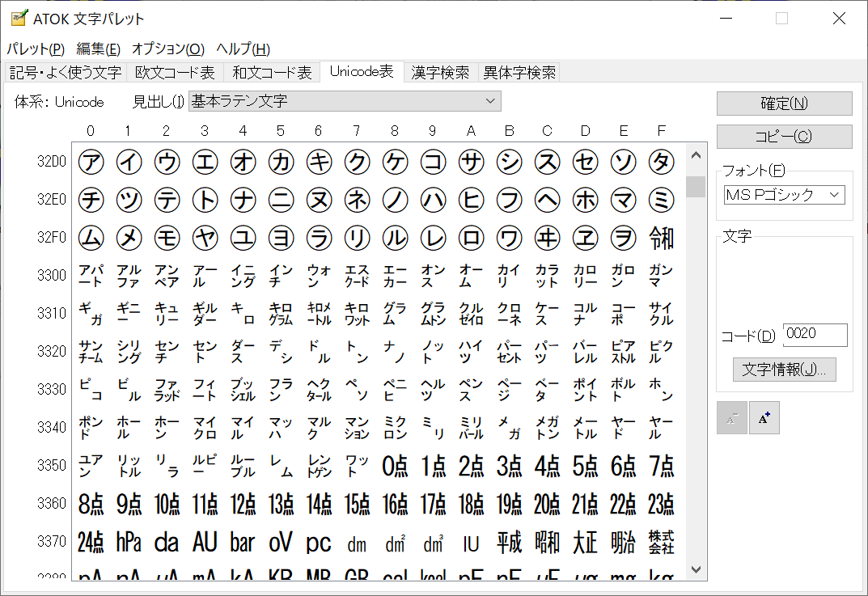
Task: Select the 24点 character
Action: 91,542
